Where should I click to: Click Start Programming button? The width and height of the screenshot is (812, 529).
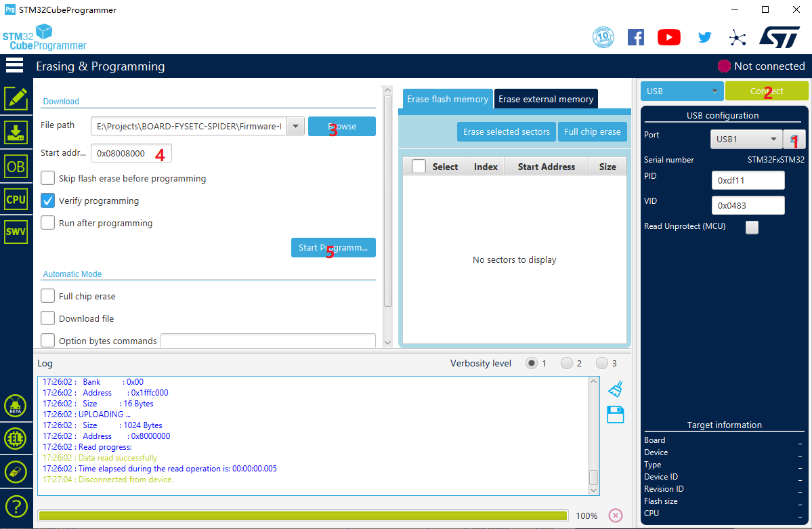coord(333,248)
